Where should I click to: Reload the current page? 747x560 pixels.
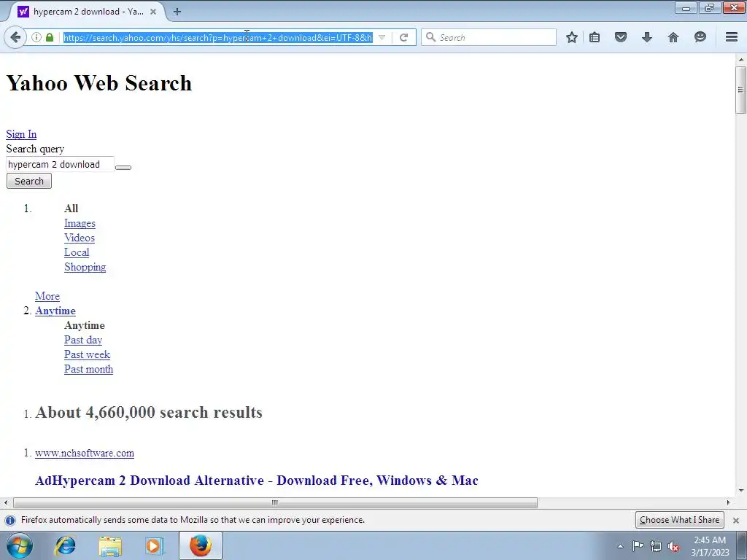403,37
